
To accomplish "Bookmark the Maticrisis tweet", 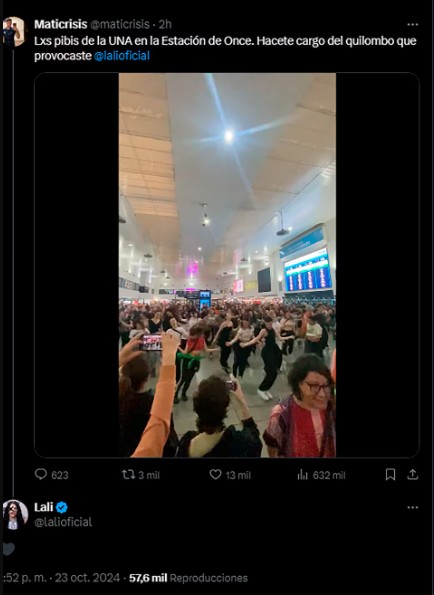I will coord(390,474).
